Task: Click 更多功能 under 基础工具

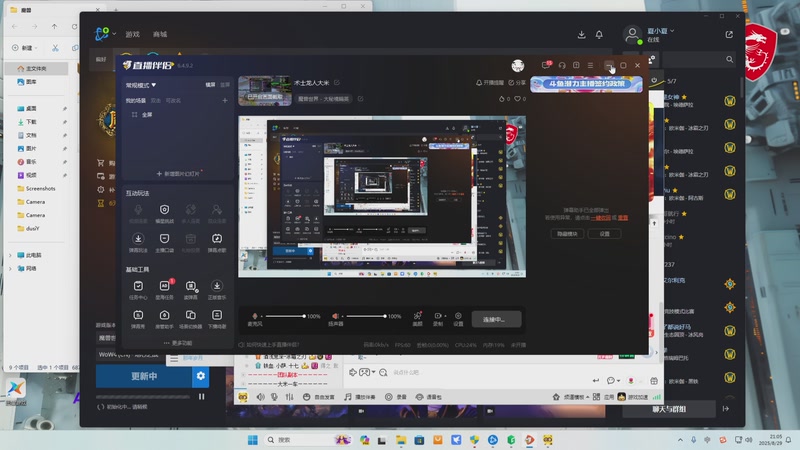Action: tap(178, 343)
